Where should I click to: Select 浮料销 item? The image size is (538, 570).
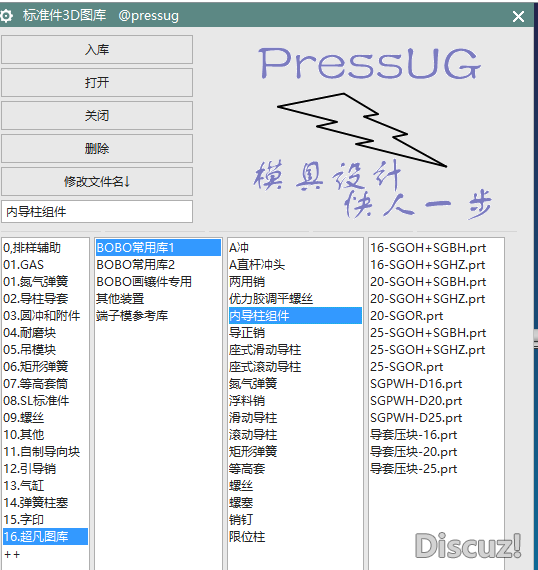click(295, 401)
